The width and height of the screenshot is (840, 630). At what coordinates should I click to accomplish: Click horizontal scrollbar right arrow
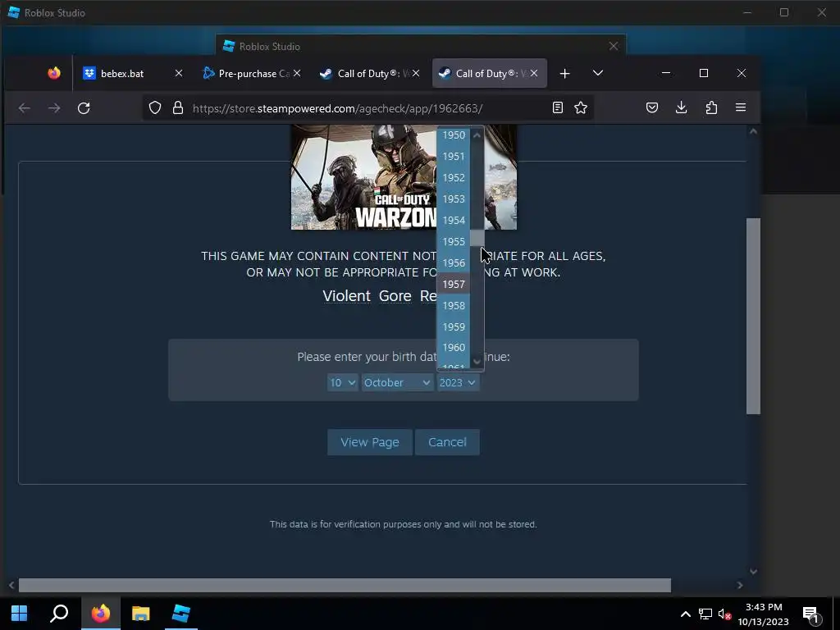pyautogui.click(x=740, y=586)
